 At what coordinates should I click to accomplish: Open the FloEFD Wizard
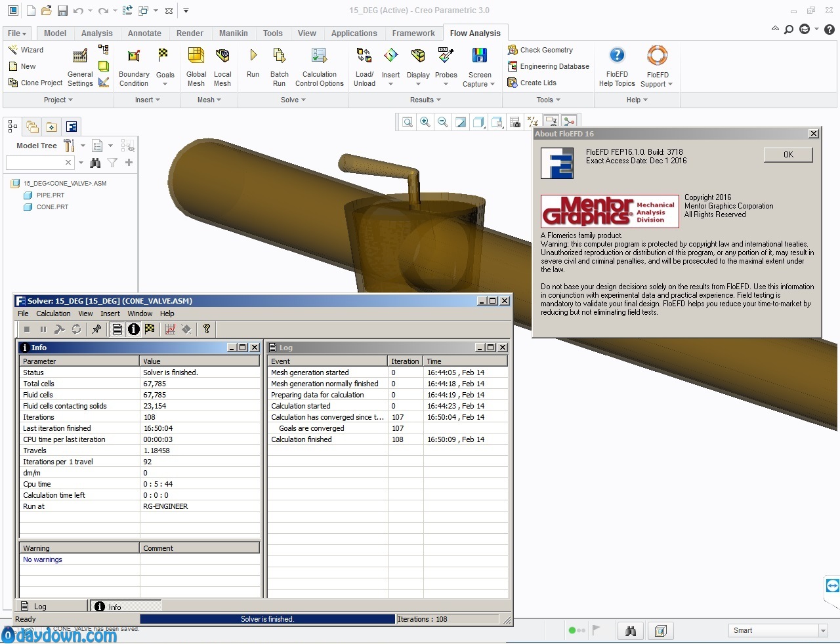26,50
